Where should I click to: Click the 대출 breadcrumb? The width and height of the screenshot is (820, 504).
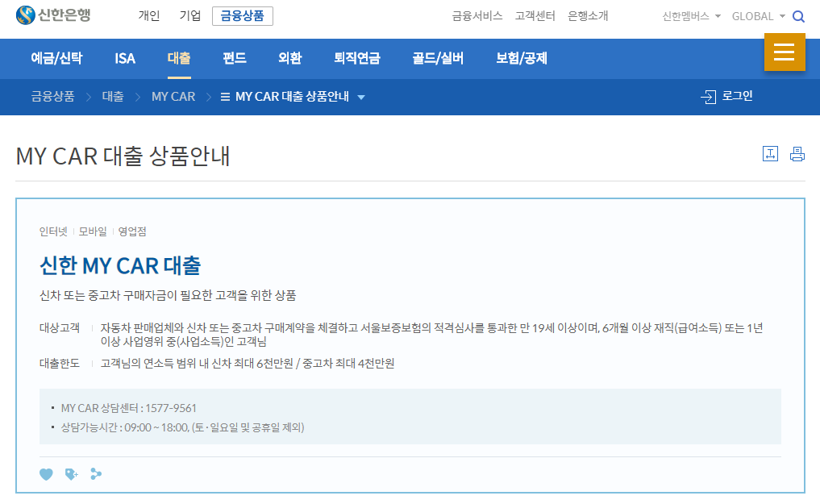(x=113, y=97)
